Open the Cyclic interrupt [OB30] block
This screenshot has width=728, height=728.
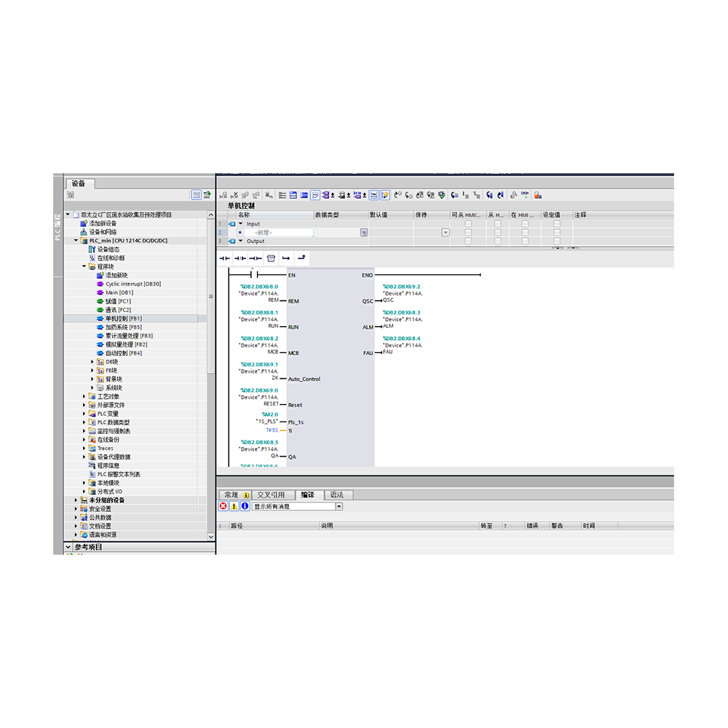(129, 284)
